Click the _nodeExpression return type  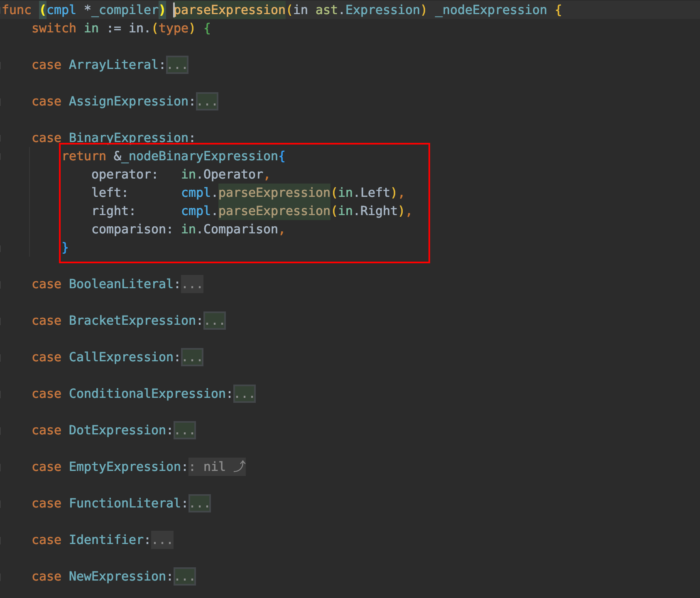click(x=491, y=10)
